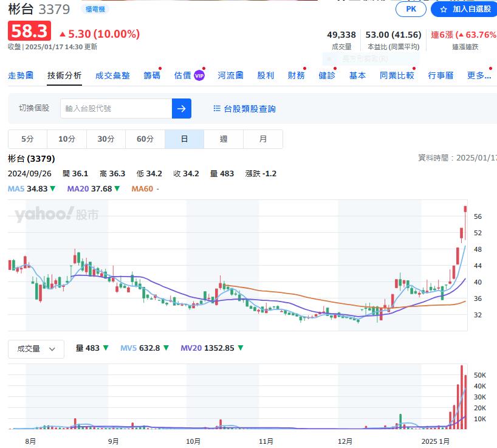Select the 技術分析 tab
The width and height of the screenshot is (497, 448).
(x=64, y=75)
